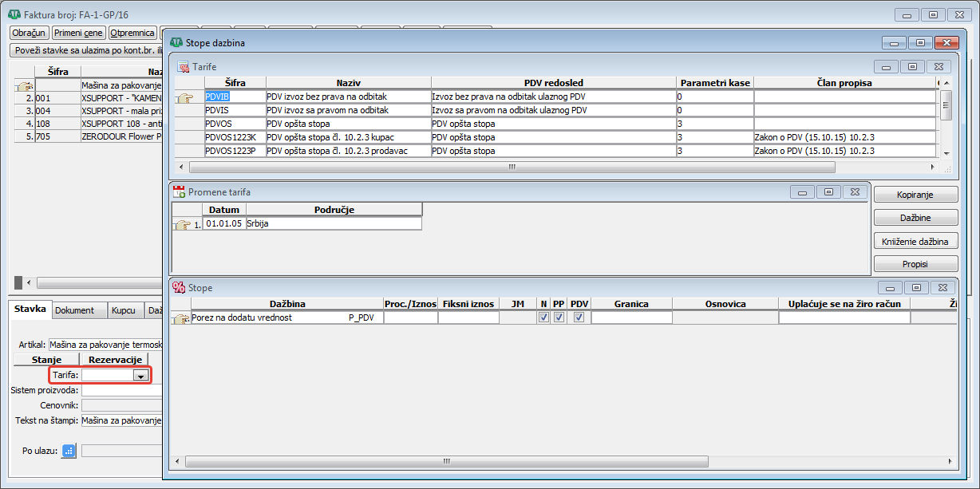The height and width of the screenshot is (489, 980).
Task: Toggle the N checkbox in Stope row
Action: click(543, 317)
